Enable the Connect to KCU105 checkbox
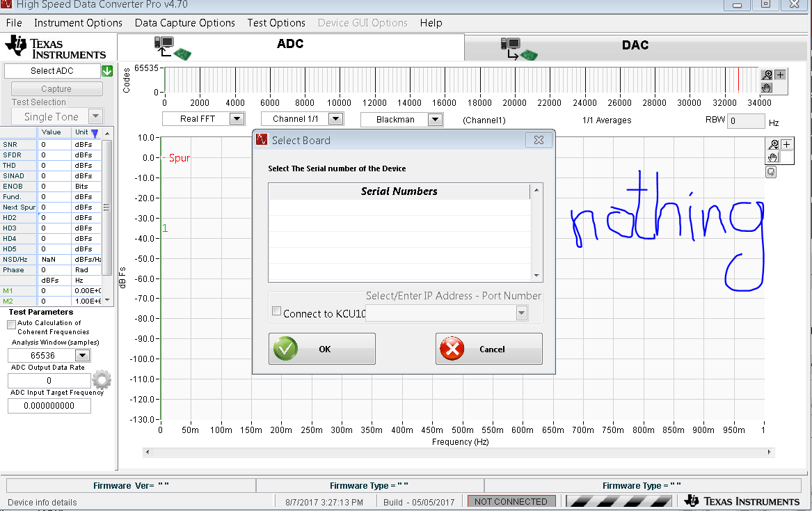Screen dimensions: 812x511 [276, 311]
